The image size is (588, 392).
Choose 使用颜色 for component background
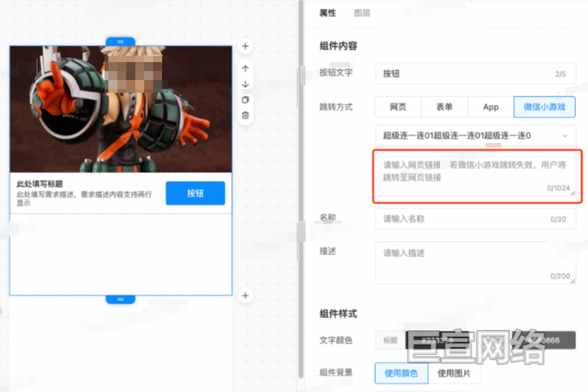point(401,373)
